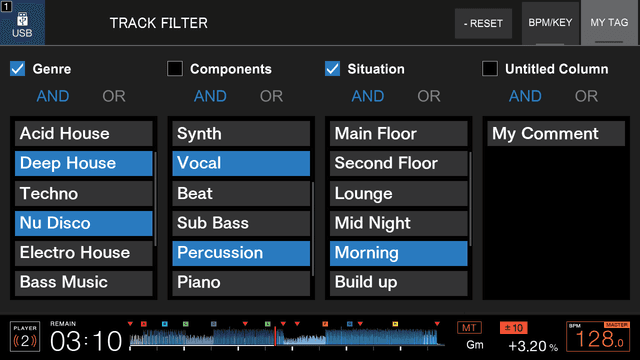Enable the Untitled Column checkbox

tap(490, 69)
